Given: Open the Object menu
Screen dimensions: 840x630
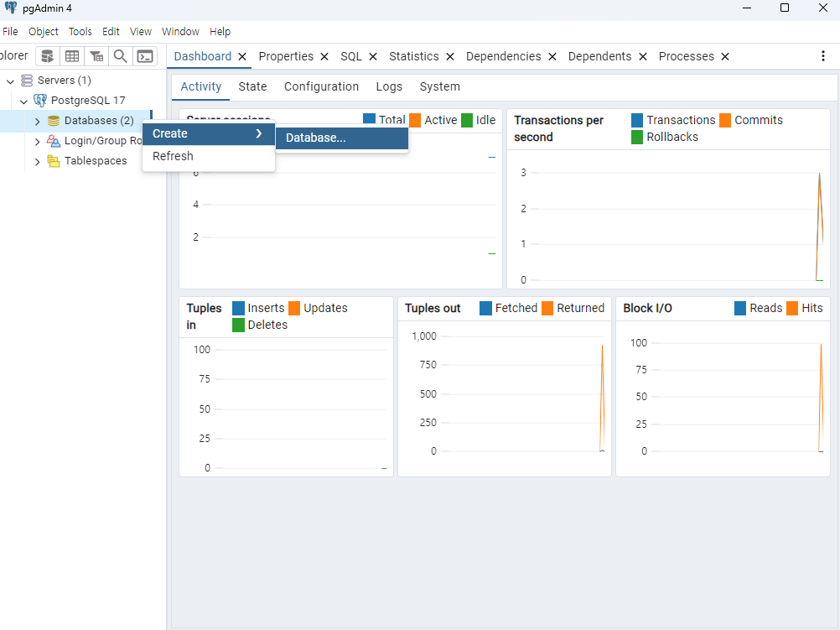Looking at the screenshot, I should [x=44, y=32].
